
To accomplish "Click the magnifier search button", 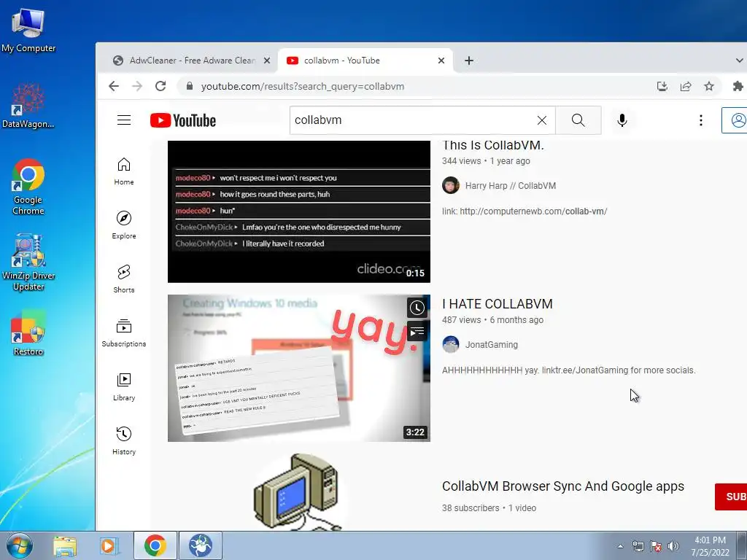I will (578, 120).
